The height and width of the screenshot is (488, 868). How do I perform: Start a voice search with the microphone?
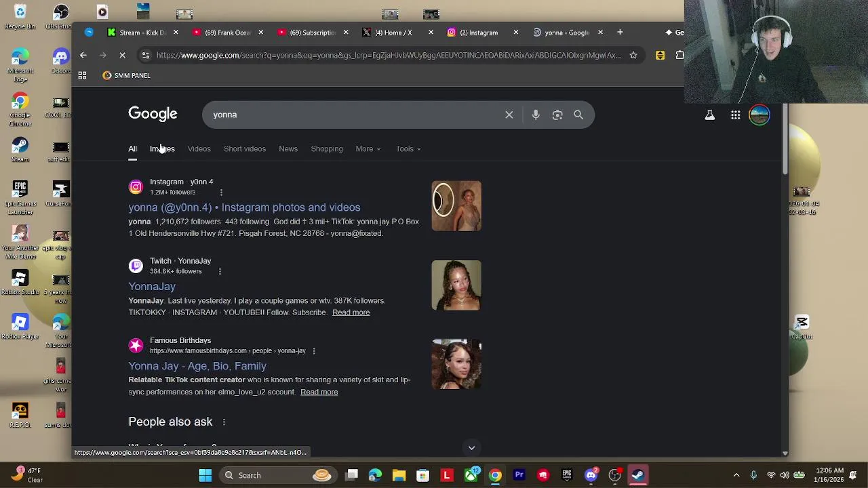536,115
